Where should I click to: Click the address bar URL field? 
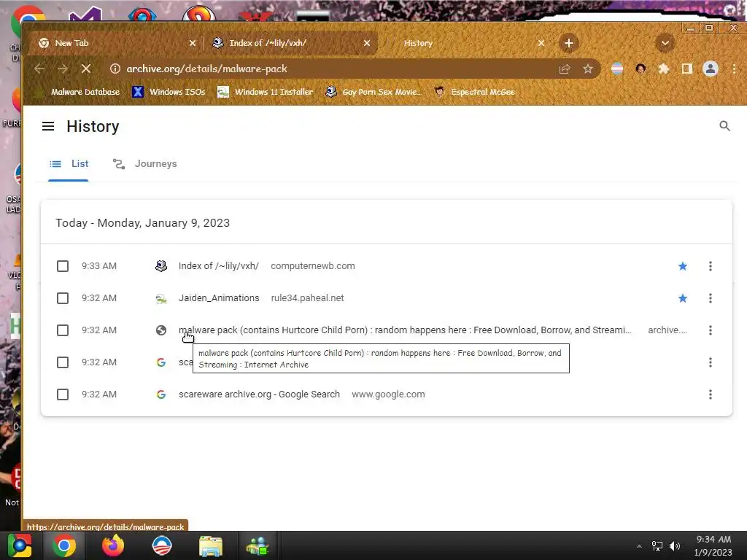333,69
